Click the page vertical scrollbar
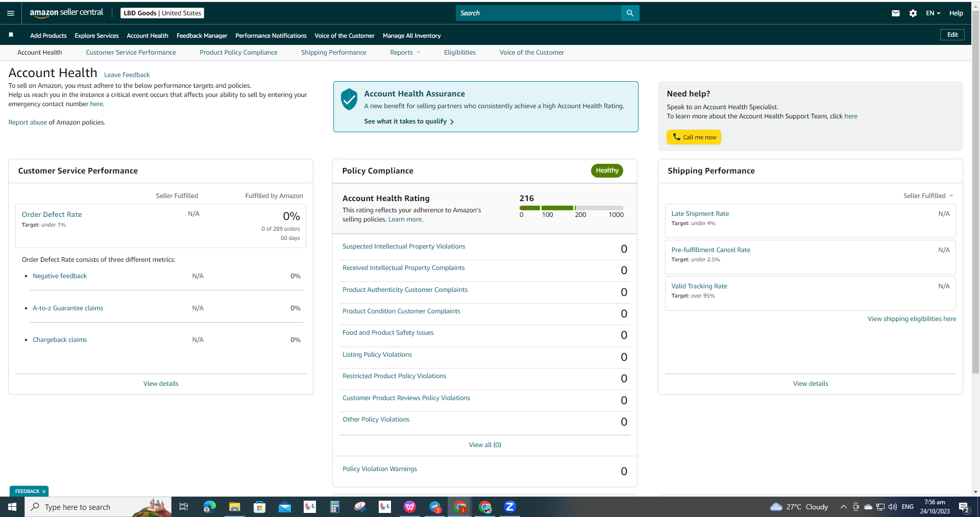 [975, 191]
